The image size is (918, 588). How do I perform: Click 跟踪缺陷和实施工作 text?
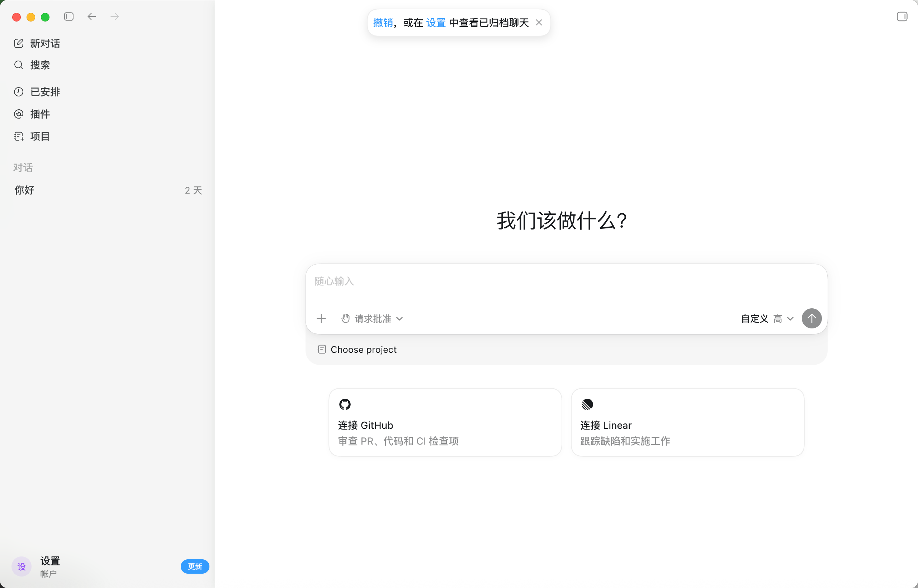point(625,441)
